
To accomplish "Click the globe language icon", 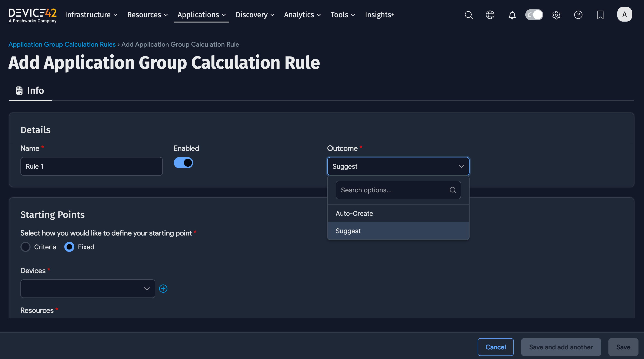I will pos(490,15).
